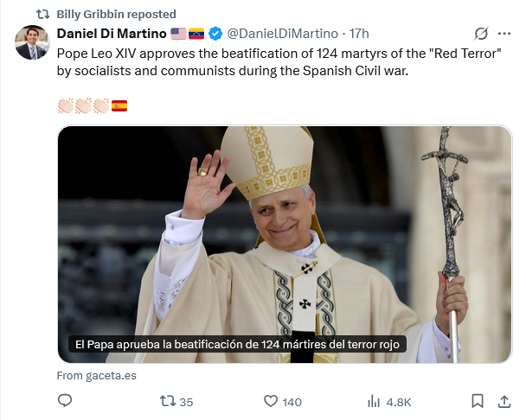Click the blue verified checkmark badge
526x420 pixels.
215,34
